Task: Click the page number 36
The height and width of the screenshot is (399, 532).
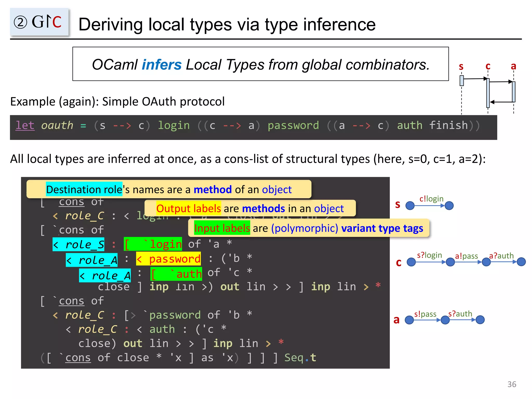Action: pos(512,384)
